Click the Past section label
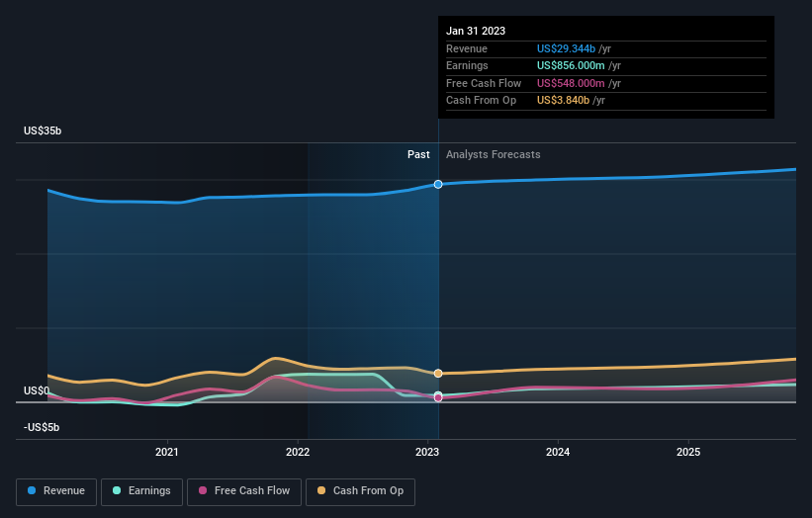812x518 pixels. [418, 155]
